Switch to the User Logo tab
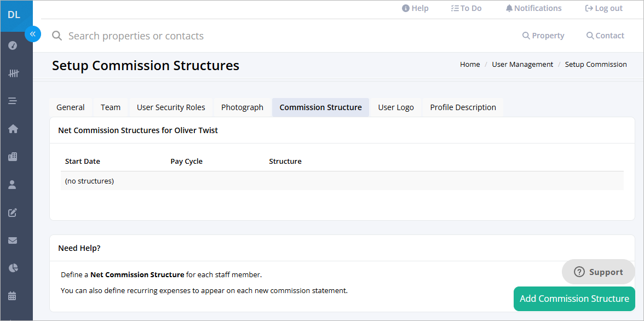Image resolution: width=644 pixels, height=321 pixels. click(396, 107)
